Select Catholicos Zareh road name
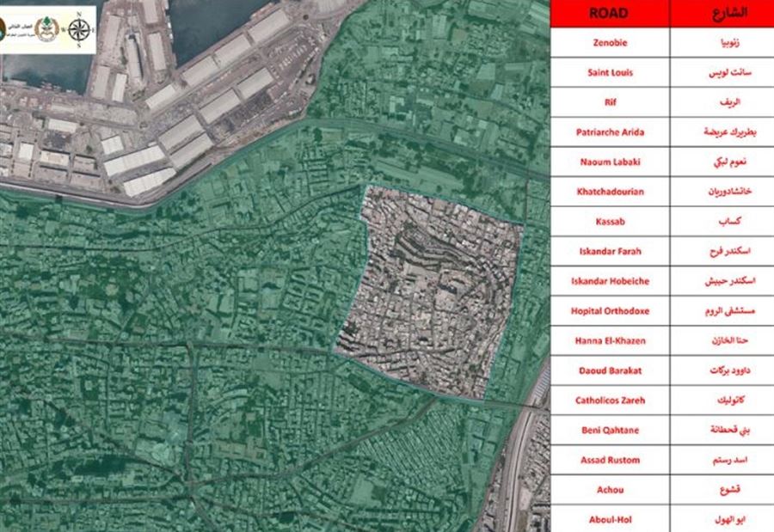Screen dimensions: 774x532 pyautogui.click(x=609, y=401)
